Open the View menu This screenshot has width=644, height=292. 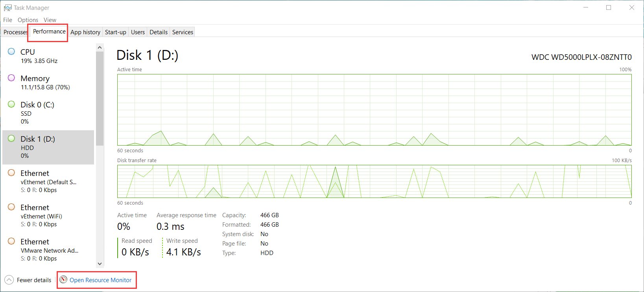(50, 20)
